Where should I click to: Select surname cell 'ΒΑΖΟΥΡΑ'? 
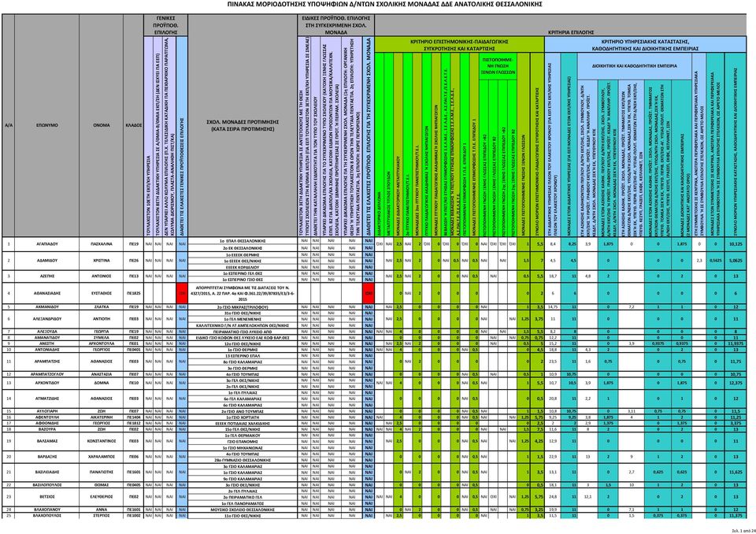[46, 428]
